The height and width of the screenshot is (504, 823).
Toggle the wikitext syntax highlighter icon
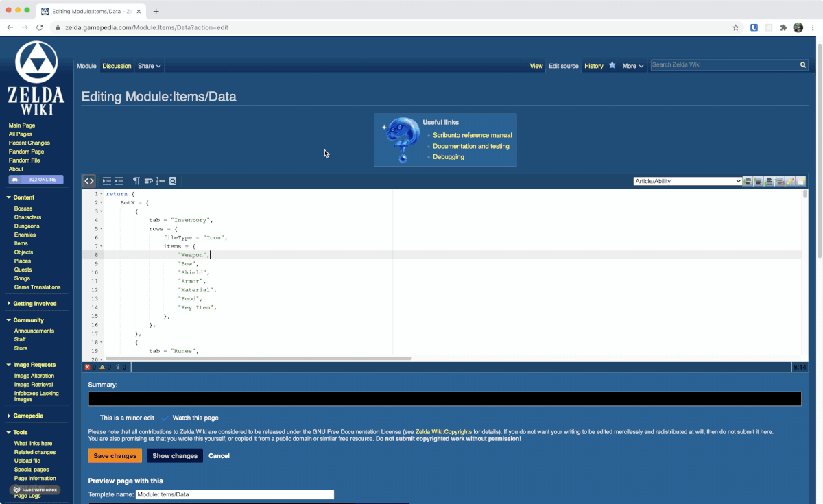[x=88, y=181]
